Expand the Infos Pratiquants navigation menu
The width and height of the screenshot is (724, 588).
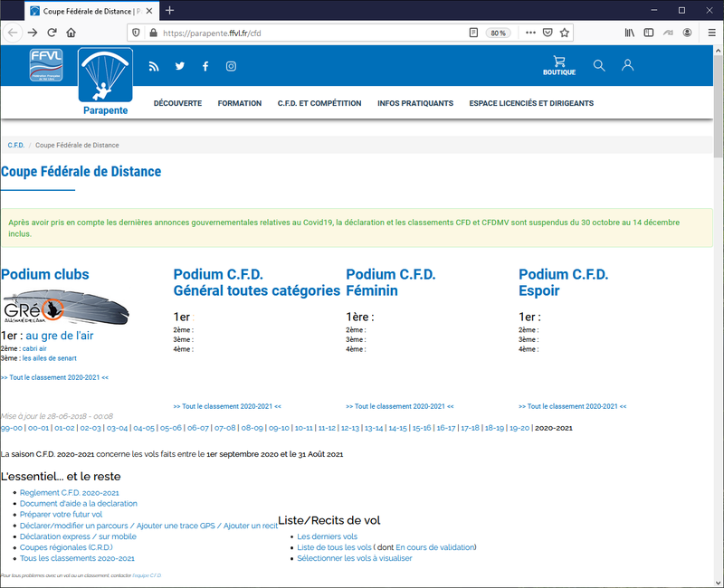[x=415, y=103]
